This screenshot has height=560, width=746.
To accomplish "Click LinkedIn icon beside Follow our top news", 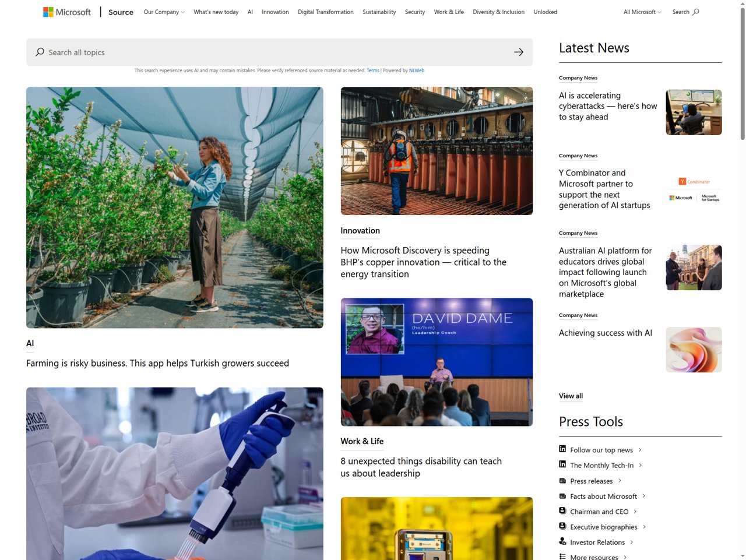I will (562, 449).
